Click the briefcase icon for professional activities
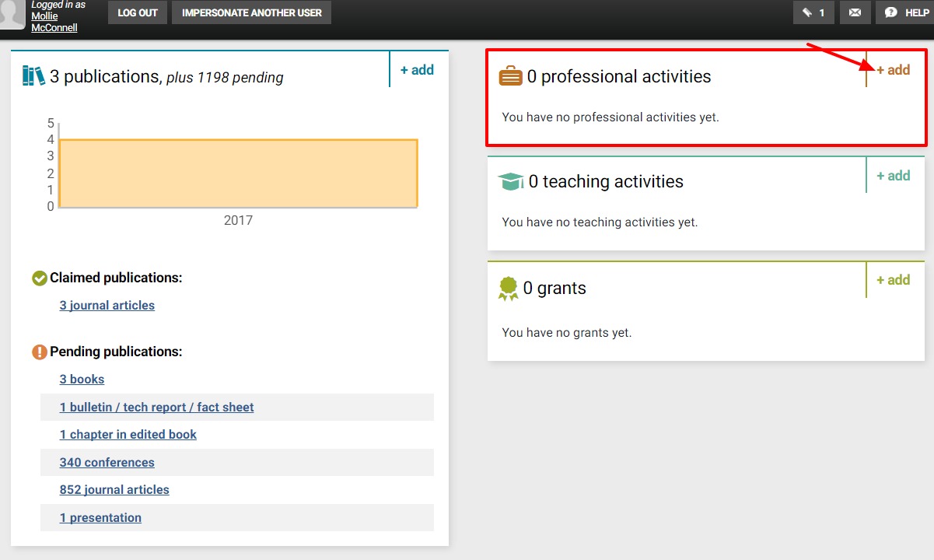The height and width of the screenshot is (560, 934). click(x=510, y=75)
